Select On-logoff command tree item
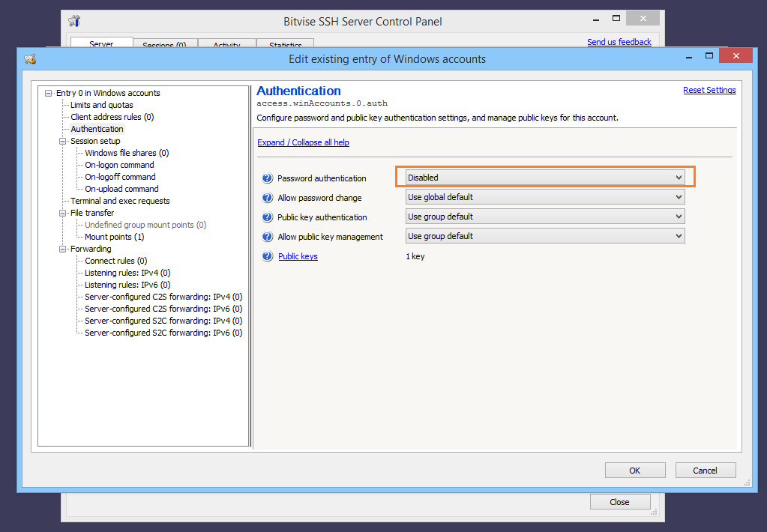The image size is (767, 532). pyautogui.click(x=120, y=177)
